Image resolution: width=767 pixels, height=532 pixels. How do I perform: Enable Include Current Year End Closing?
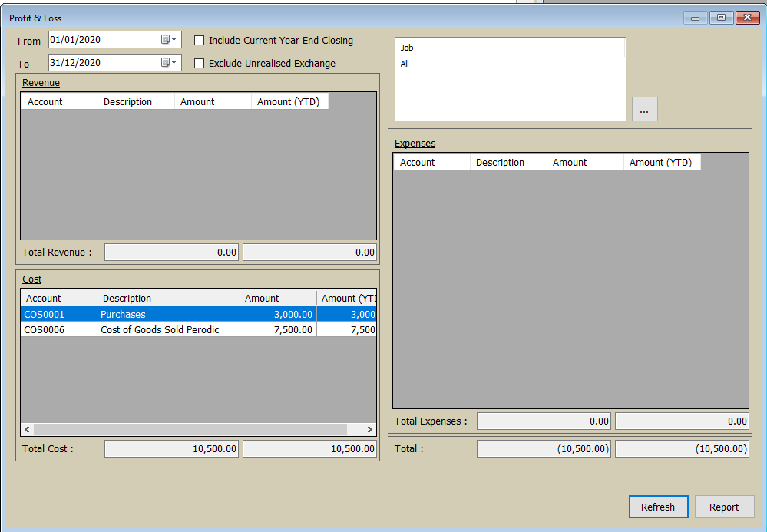[200, 41]
